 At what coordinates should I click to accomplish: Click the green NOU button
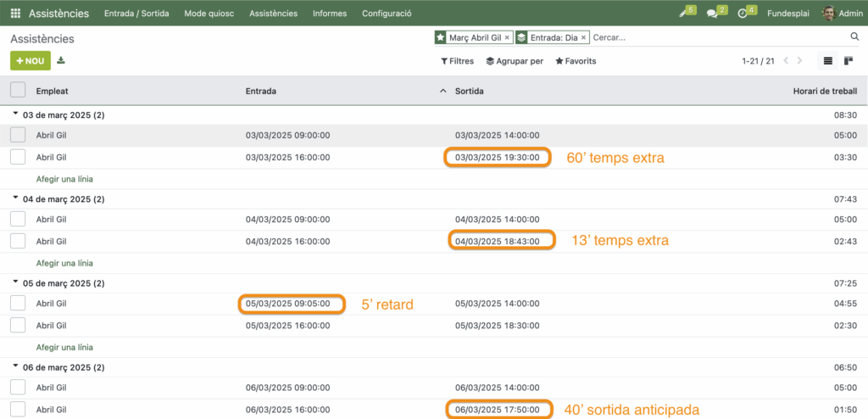(30, 61)
